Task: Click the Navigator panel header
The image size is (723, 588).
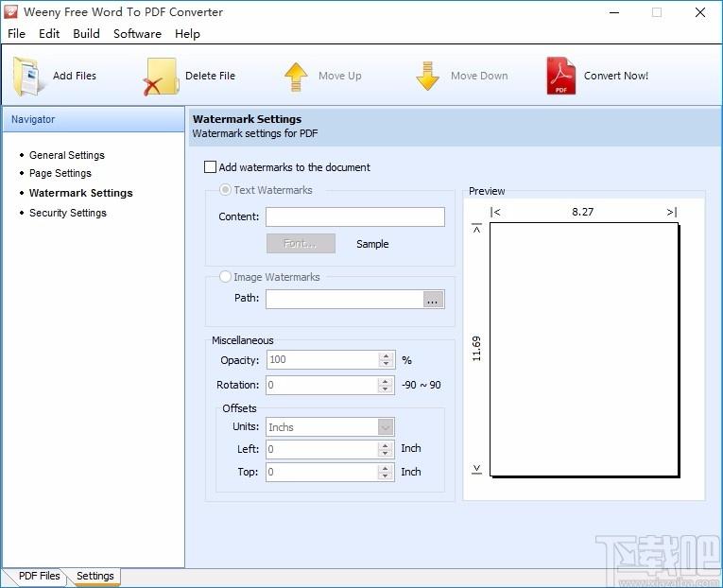Action: pos(94,119)
